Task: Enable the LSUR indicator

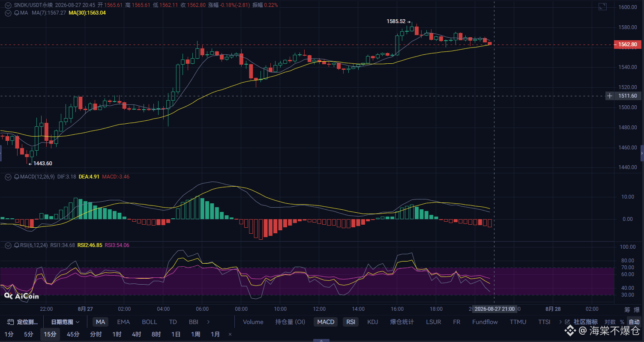Action: point(434,322)
